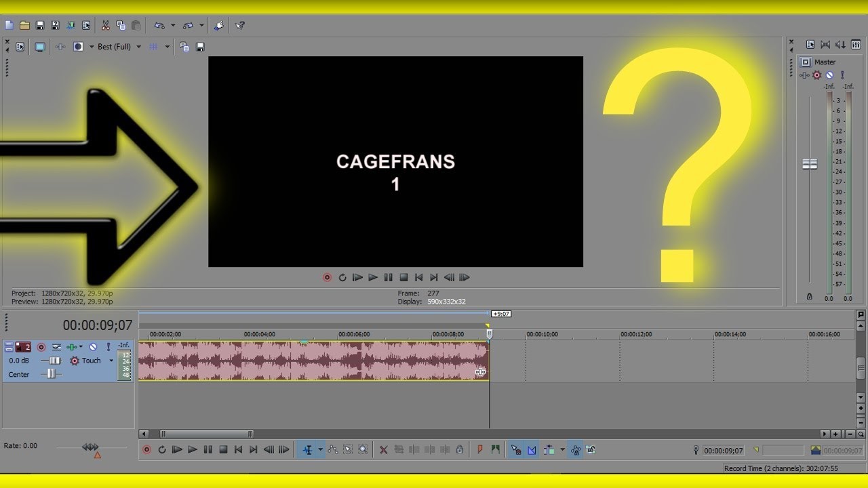Toggle Enable Snapping in the timeline toolbar
This screenshot has width=868, height=488.
(516, 449)
